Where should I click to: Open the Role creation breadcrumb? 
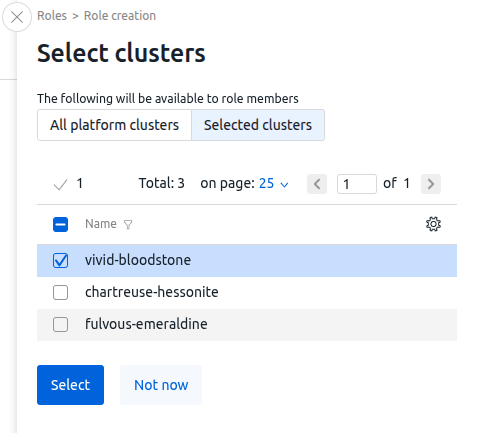pos(120,16)
